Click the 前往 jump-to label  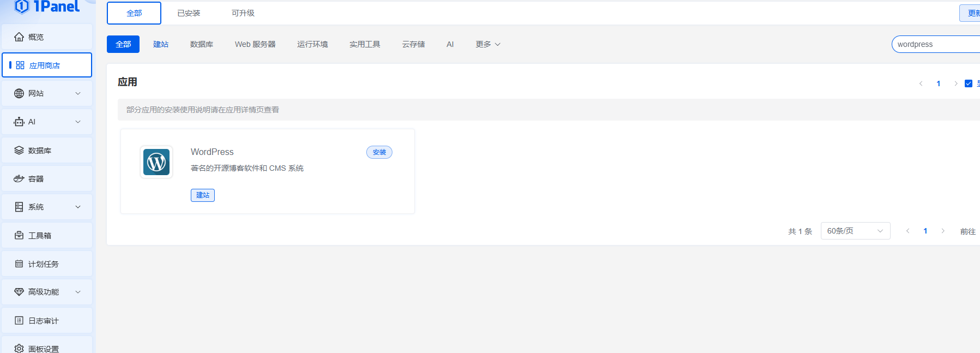point(968,231)
